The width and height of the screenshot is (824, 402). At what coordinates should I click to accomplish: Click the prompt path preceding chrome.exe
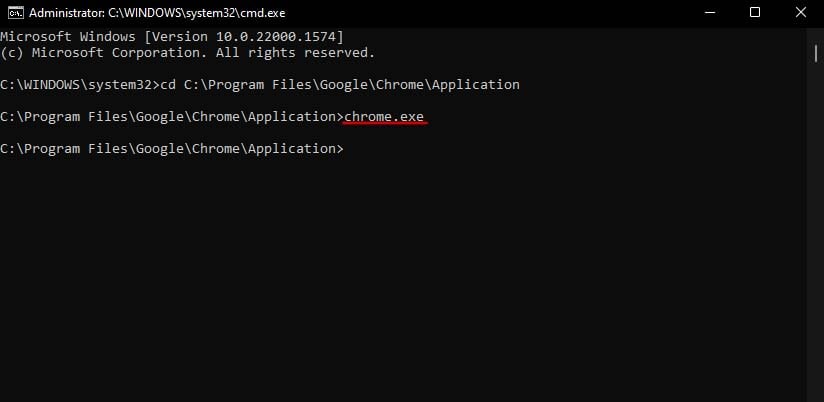point(171,117)
